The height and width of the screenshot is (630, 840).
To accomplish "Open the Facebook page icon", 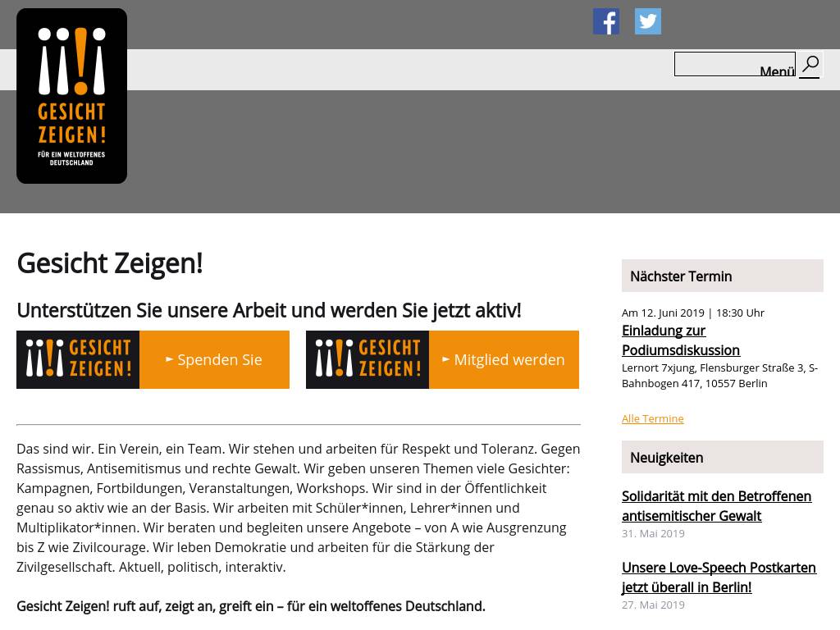I will click(x=606, y=21).
